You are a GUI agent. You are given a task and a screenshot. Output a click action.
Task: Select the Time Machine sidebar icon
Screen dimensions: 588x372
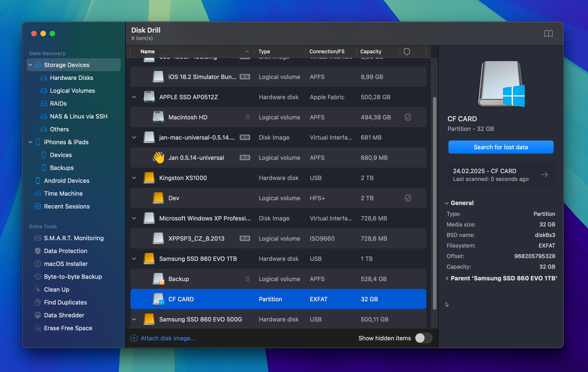(x=38, y=193)
